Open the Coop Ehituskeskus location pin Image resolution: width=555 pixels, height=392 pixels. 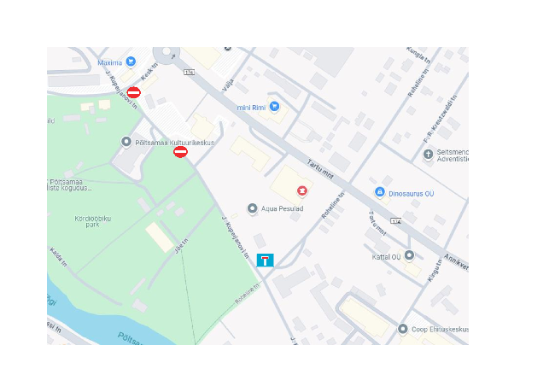click(402, 329)
